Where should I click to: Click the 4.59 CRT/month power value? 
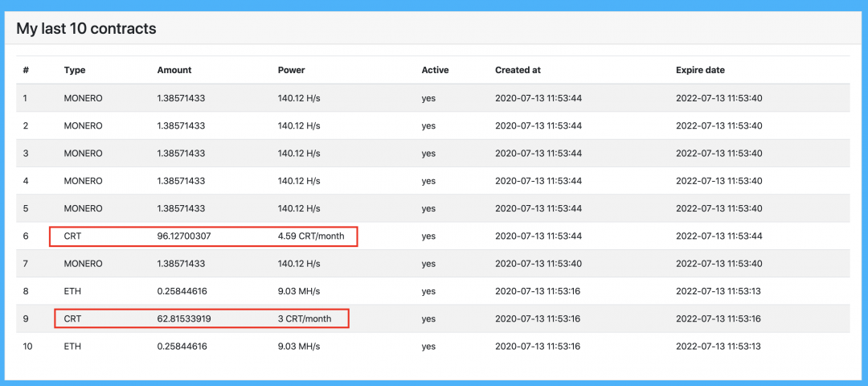point(311,236)
